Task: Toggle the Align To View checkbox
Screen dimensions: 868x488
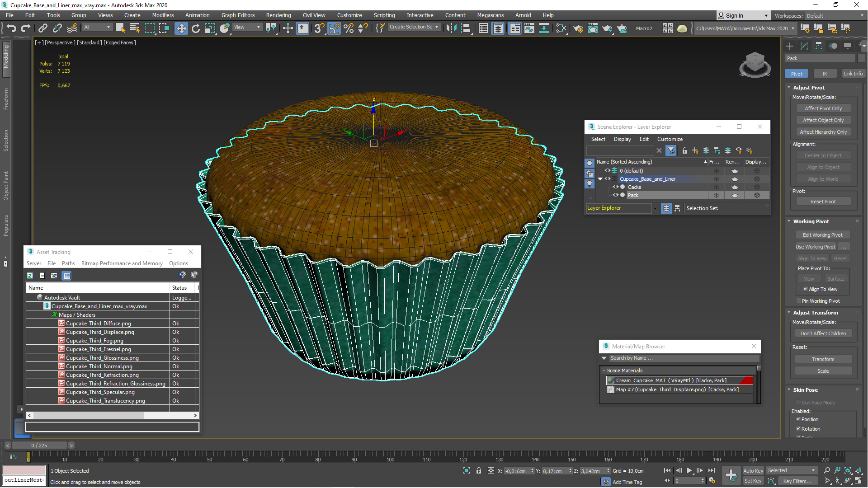Action: (806, 289)
